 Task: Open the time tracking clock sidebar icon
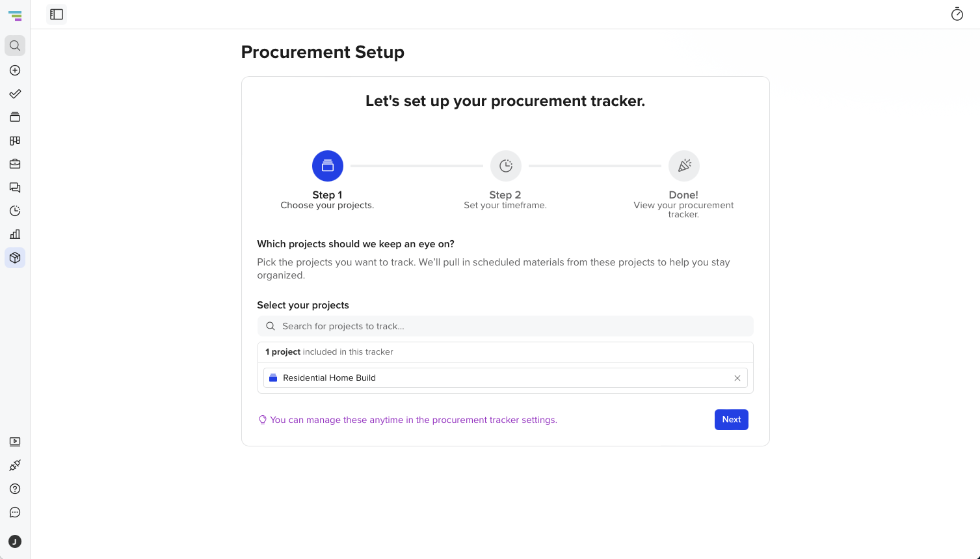pos(15,211)
